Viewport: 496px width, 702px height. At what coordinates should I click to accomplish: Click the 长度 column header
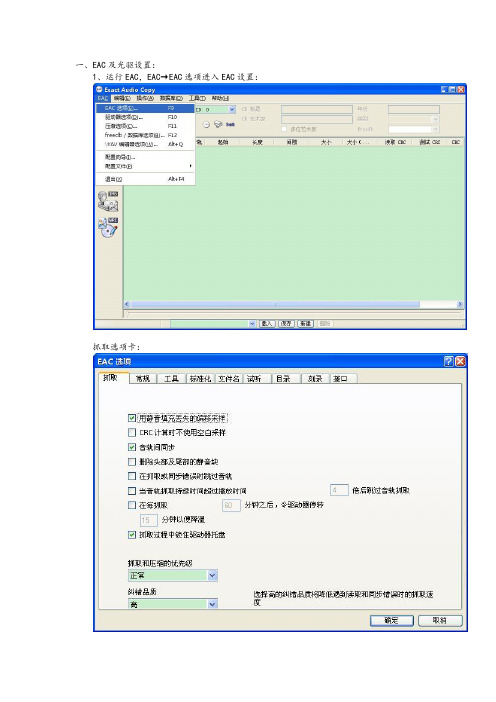[x=257, y=142]
